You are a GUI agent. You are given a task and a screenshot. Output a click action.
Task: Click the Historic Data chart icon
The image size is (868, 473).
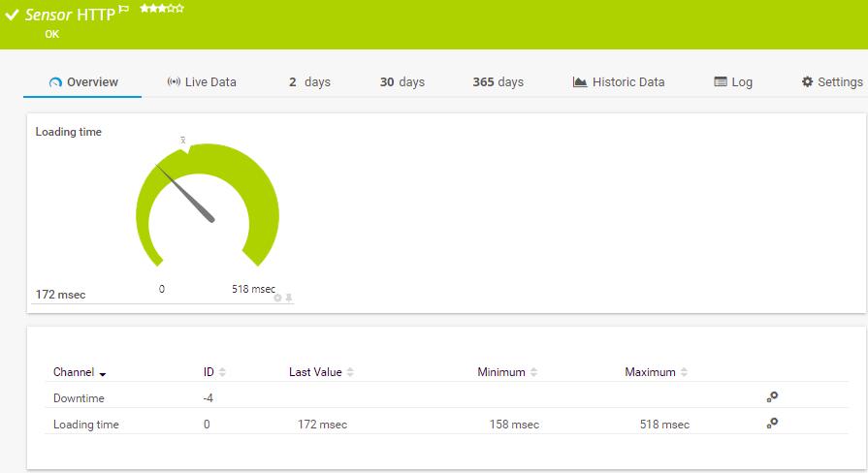580,81
